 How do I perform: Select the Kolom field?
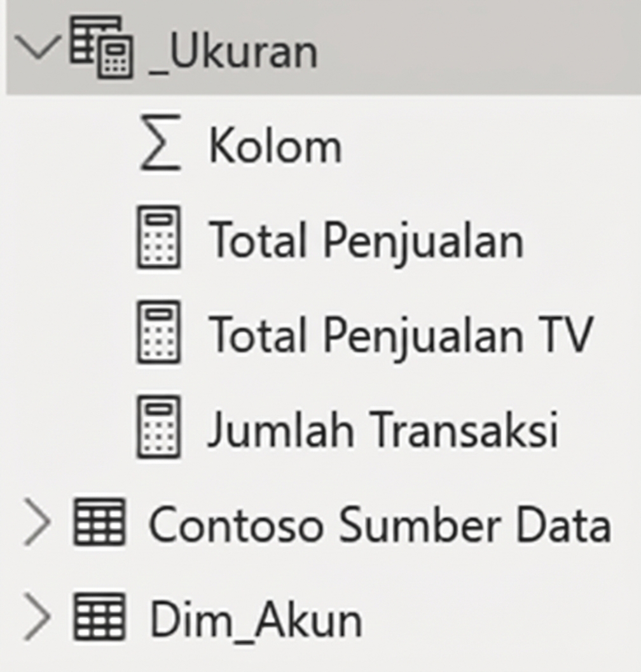click(x=273, y=143)
